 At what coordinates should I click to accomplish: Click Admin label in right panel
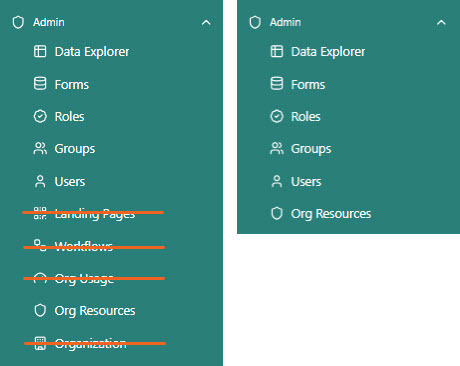[285, 22]
